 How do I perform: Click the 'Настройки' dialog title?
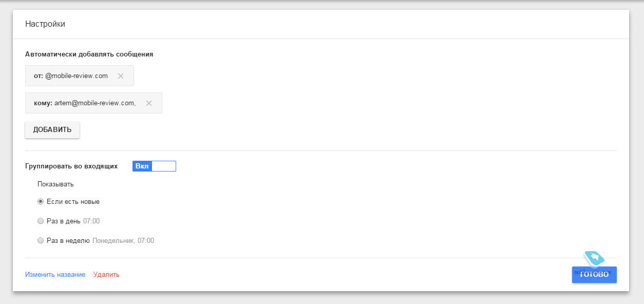pyautogui.click(x=45, y=24)
